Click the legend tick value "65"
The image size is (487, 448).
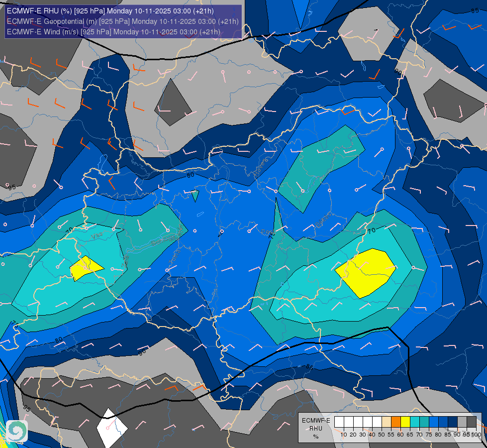(410, 435)
